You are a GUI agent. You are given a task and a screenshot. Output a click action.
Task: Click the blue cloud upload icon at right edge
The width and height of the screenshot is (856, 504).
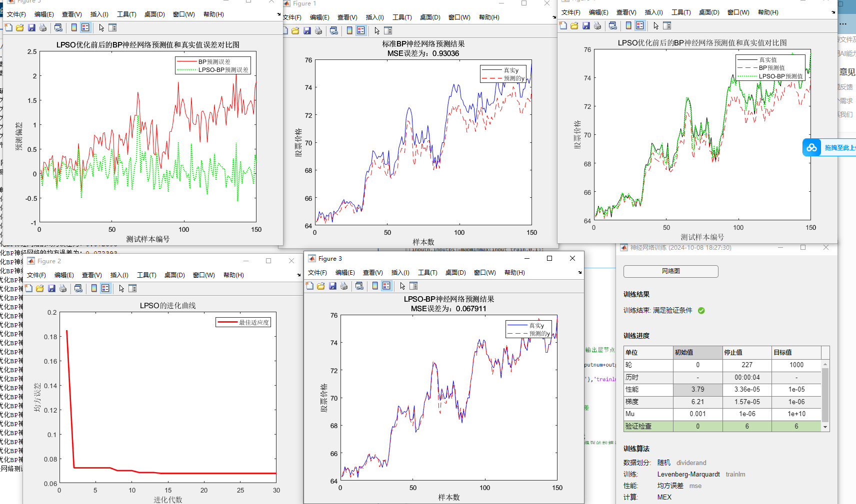coord(811,147)
